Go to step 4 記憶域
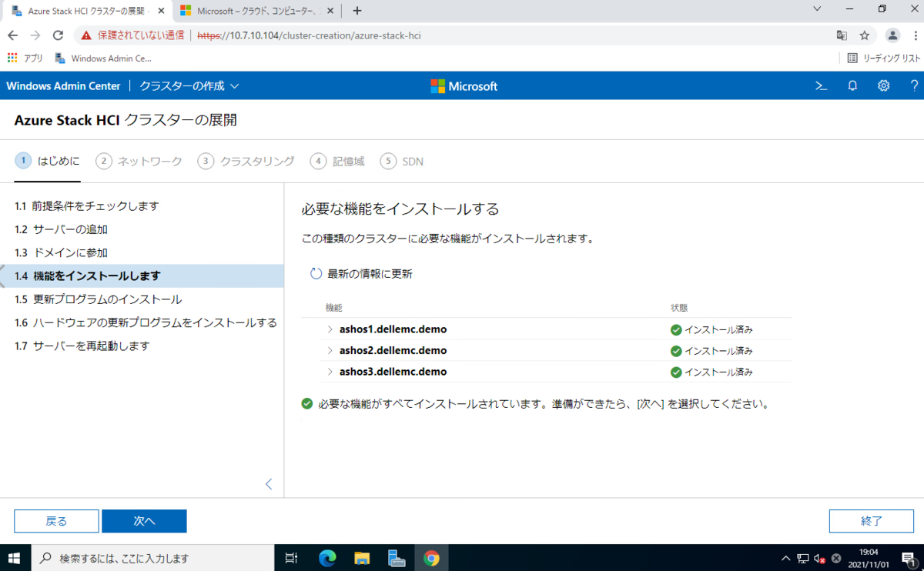 coord(337,161)
